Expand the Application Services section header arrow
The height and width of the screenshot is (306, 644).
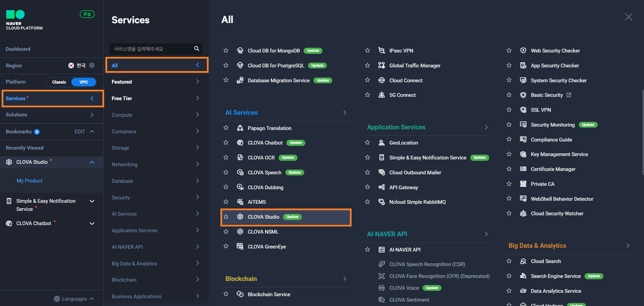point(486,127)
